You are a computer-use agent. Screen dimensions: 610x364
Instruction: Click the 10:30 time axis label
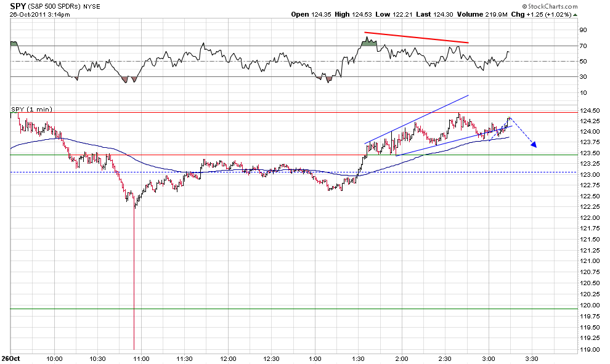coord(97,358)
